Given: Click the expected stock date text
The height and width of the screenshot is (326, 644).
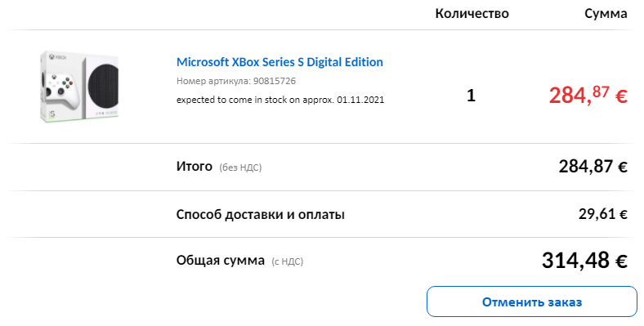Looking at the screenshot, I should point(280,100).
